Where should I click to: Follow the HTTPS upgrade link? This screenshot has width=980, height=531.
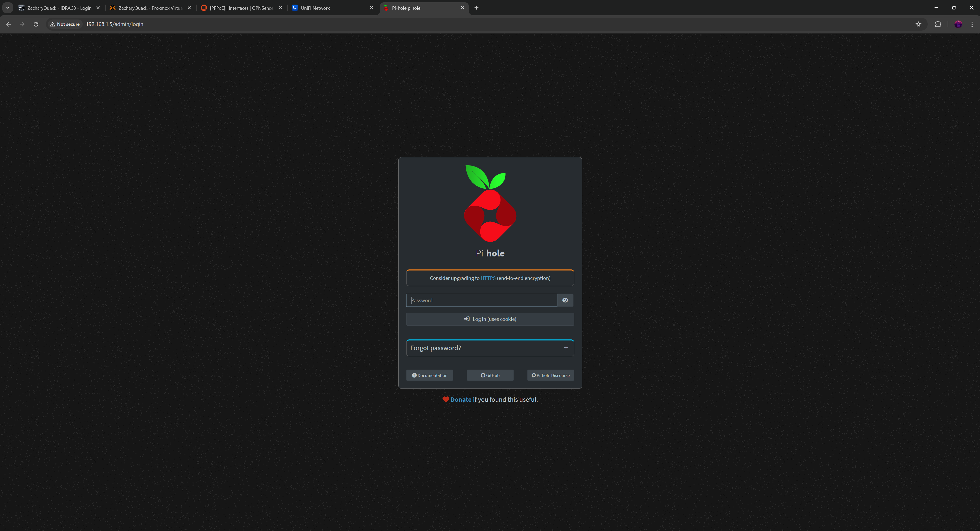coord(488,278)
